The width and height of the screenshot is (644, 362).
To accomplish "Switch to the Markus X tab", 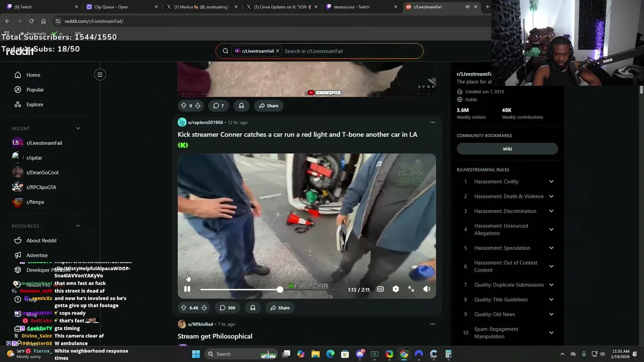I will (x=201, y=7).
